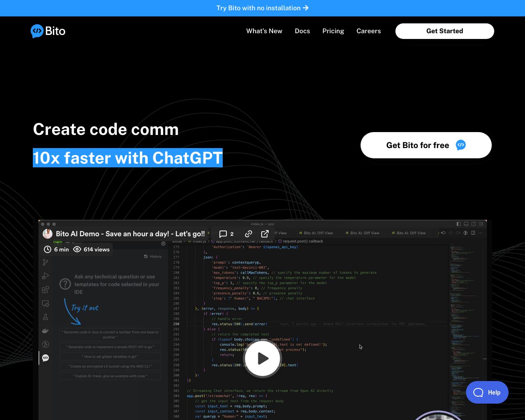The width and height of the screenshot is (525, 420).
Task: Click the Bito chat sidebar icon in the video
Action: tap(46, 358)
